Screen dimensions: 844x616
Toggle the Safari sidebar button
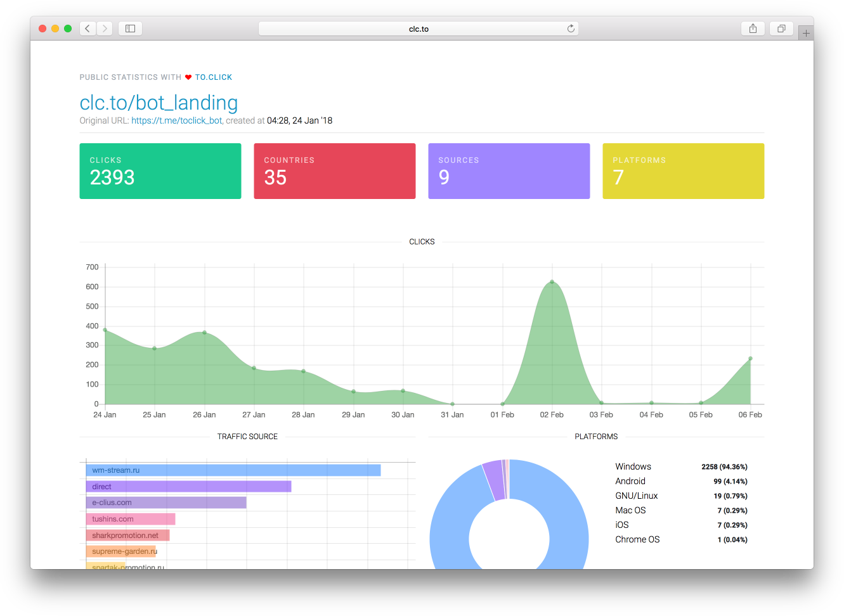coord(130,29)
